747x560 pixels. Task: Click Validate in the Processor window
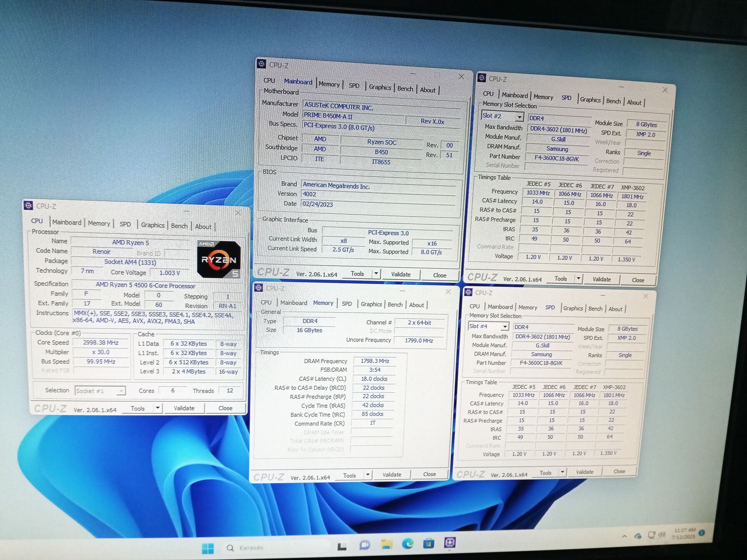click(184, 408)
